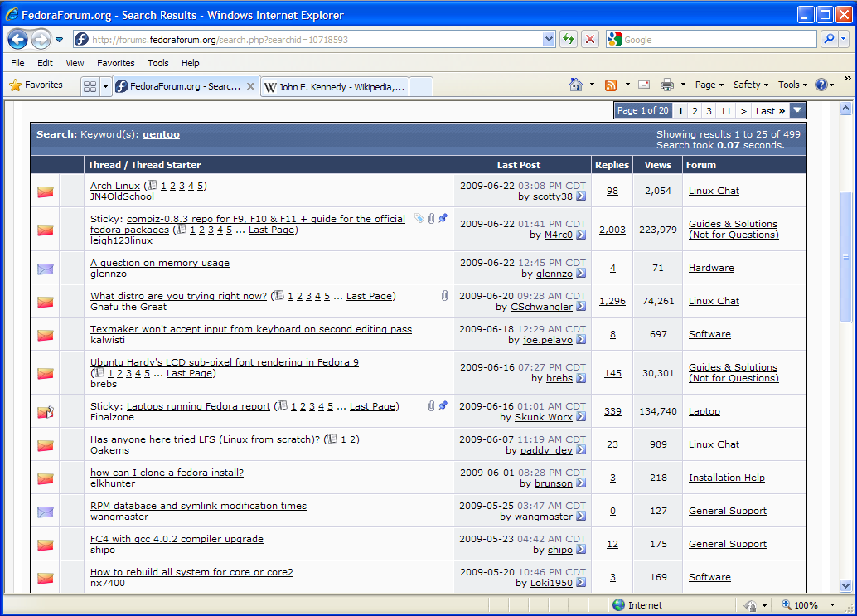Click the vertical scrollbar down arrow
The width and height of the screenshot is (857, 616).
[845, 586]
